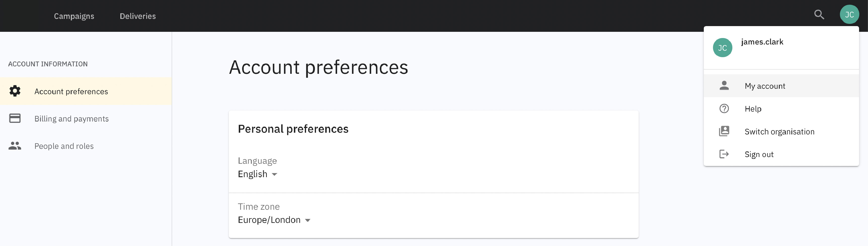Choose Sign out from the menu
Image resolution: width=868 pixels, height=246 pixels.
[759, 154]
